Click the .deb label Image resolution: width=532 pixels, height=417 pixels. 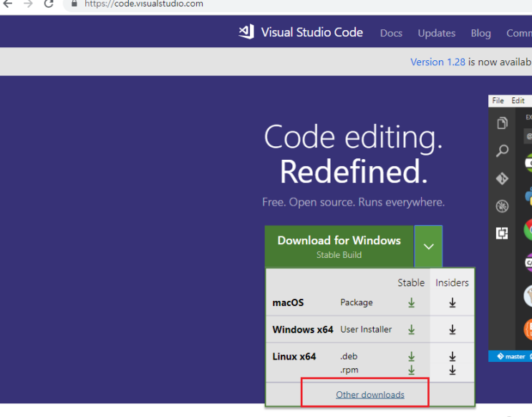349,356
